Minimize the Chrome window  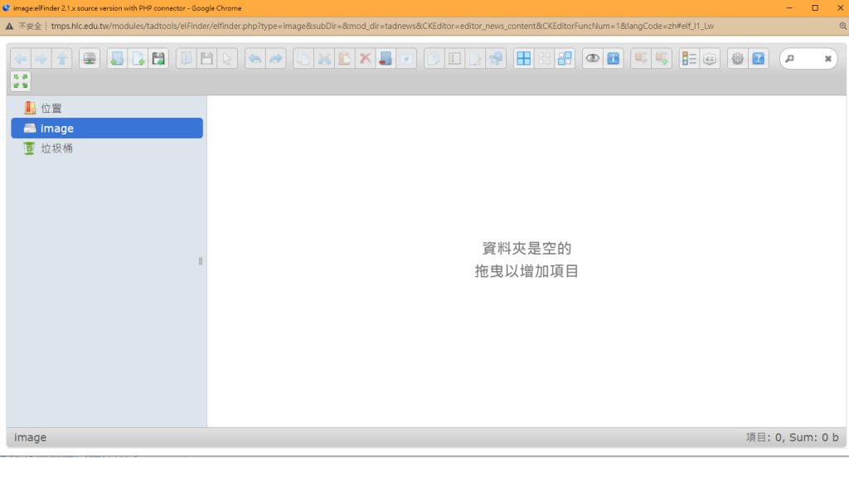tap(789, 8)
